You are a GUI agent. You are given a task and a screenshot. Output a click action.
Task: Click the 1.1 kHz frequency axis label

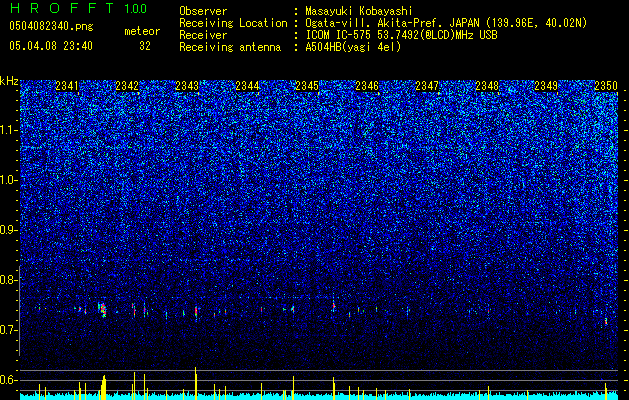[9, 130]
